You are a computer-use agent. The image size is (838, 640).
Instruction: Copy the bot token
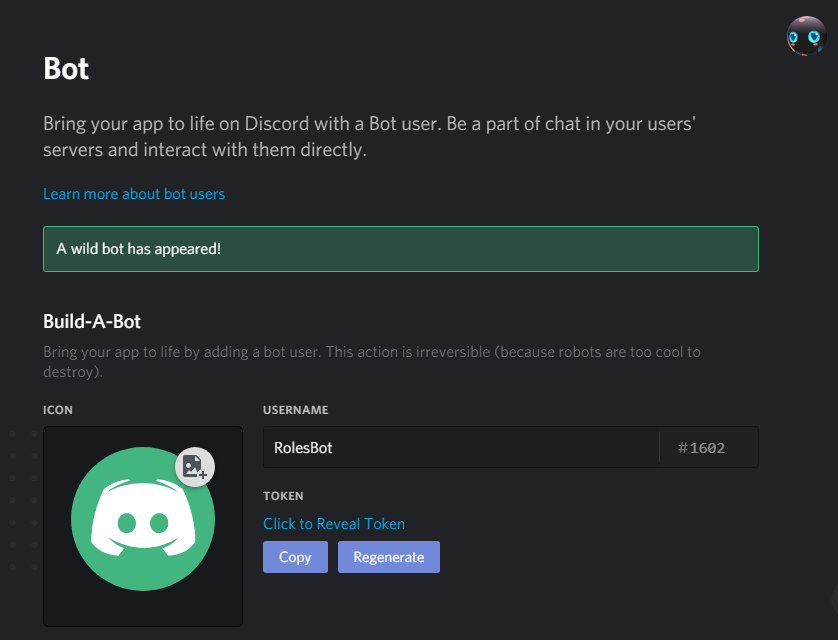pyautogui.click(x=296, y=557)
